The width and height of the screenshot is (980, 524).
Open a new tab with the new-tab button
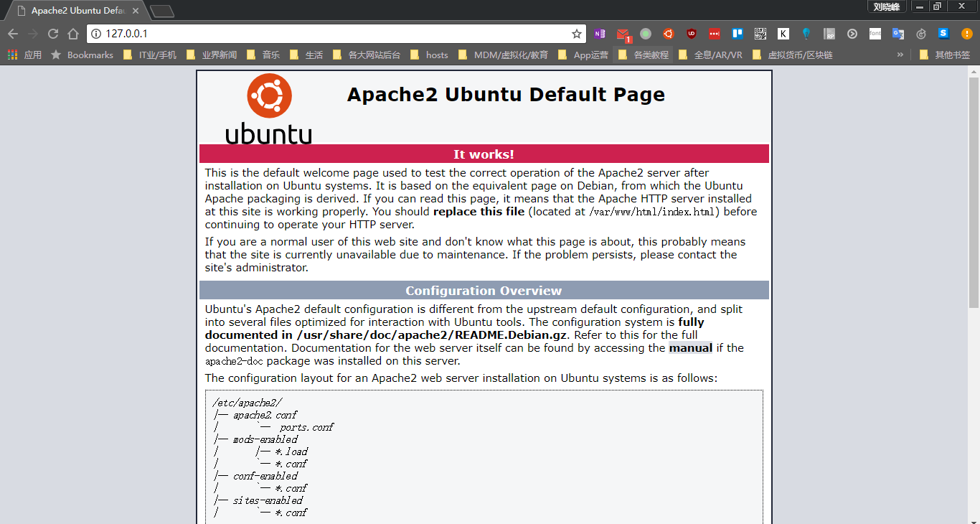[162, 11]
